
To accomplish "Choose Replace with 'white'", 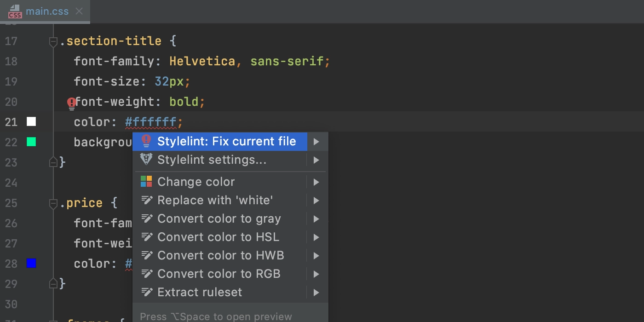I will [220, 200].
